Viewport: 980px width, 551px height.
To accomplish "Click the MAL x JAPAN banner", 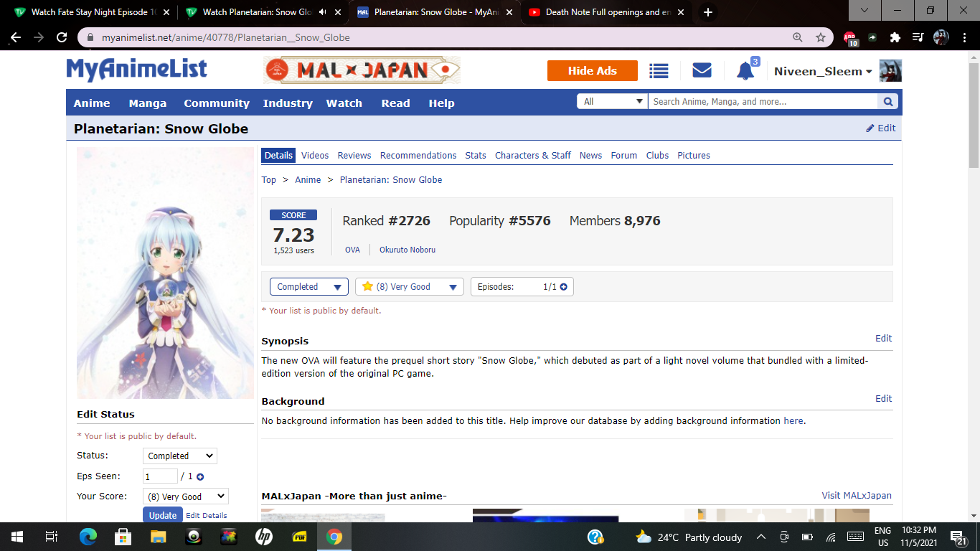I will (x=362, y=70).
